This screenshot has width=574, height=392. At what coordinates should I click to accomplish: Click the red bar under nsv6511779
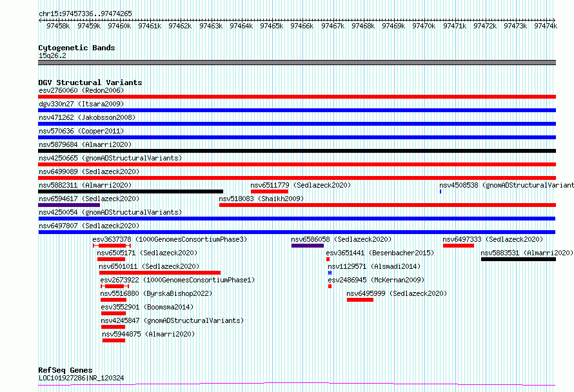click(x=270, y=191)
